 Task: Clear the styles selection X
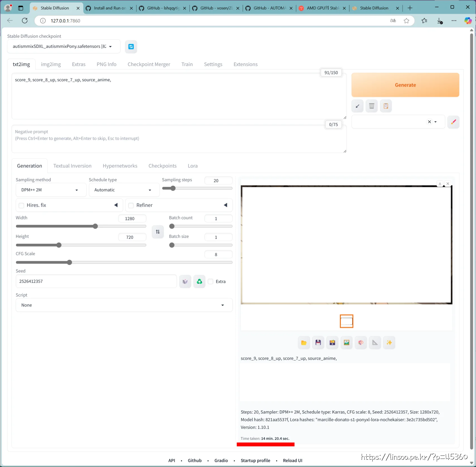click(x=429, y=122)
